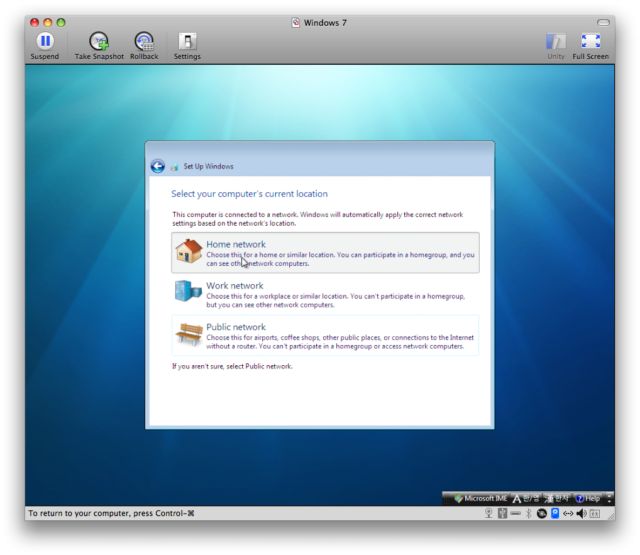Image resolution: width=640 pixels, height=555 pixels.
Task: Click the network adapter arrows icon
Action: coord(568,514)
